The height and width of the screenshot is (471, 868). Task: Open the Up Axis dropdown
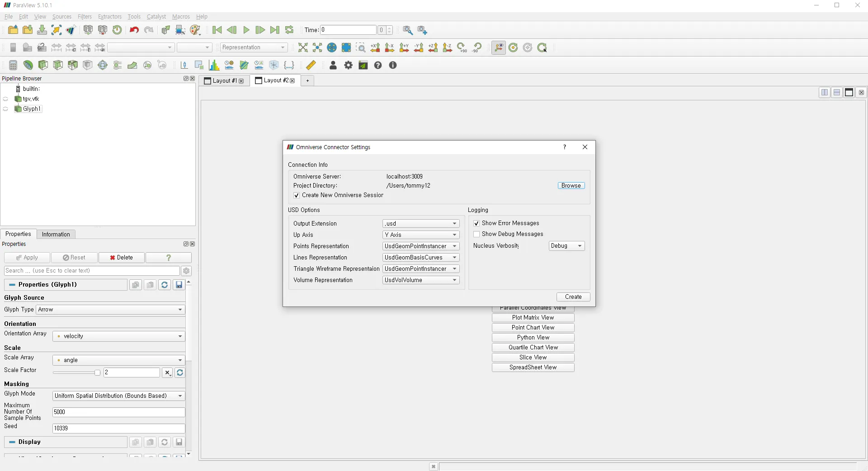(420, 235)
